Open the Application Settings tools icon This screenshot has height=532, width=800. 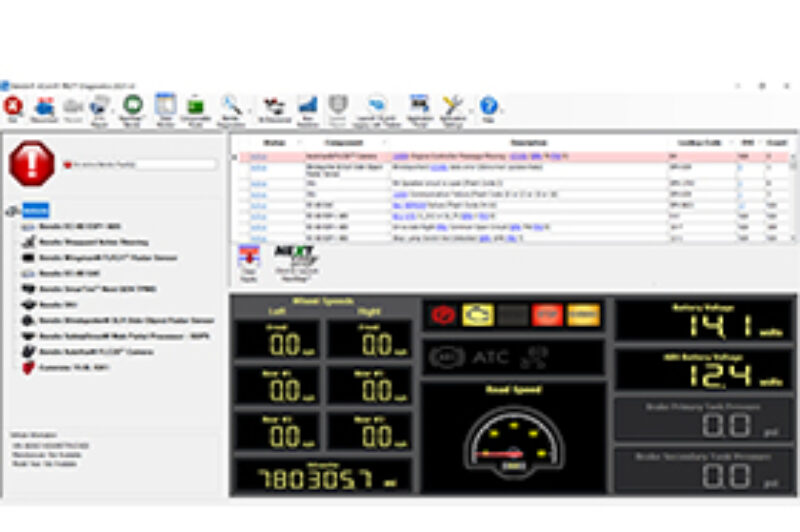pos(453,106)
